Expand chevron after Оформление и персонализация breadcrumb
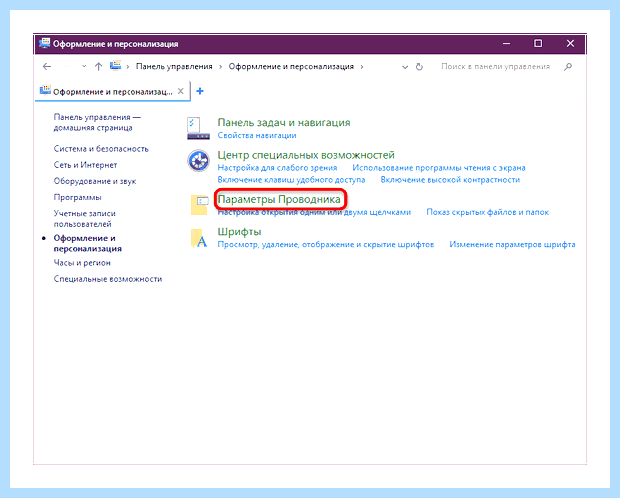This screenshot has width=620, height=498. tap(362, 66)
